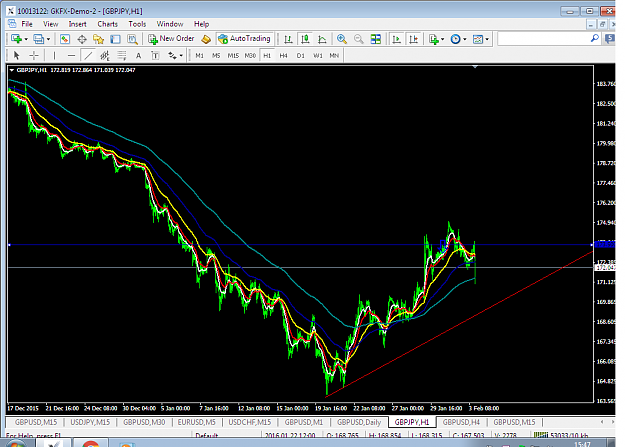Open the Profiles icon in toolbar
Viewport: 625px width, 447px height.
(38, 39)
